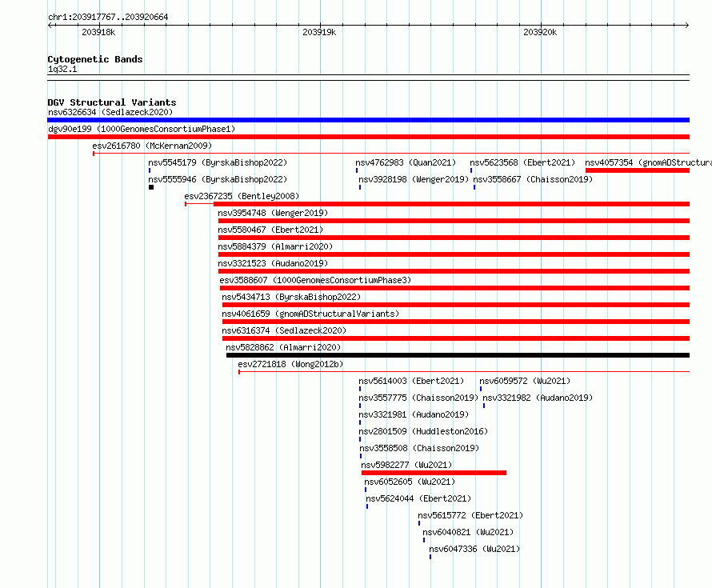Click chr1:203917767..203920664 coordinate text
The image size is (712, 588).
(x=108, y=18)
